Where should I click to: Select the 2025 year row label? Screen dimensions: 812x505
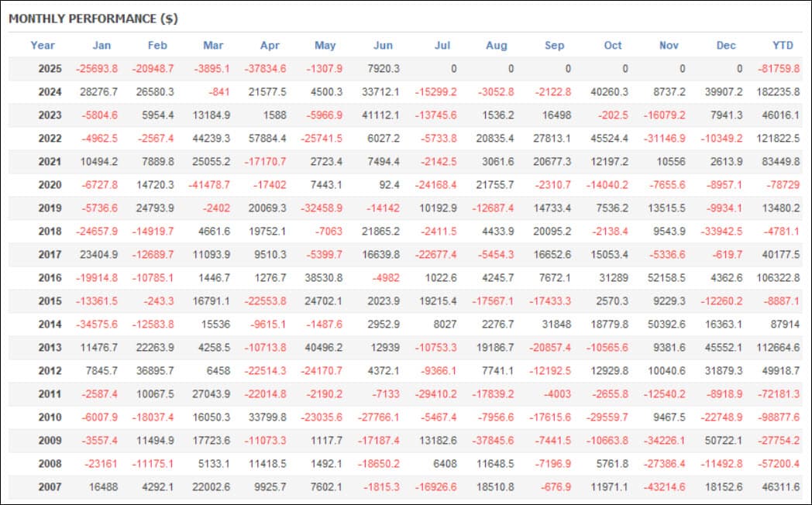(50, 69)
